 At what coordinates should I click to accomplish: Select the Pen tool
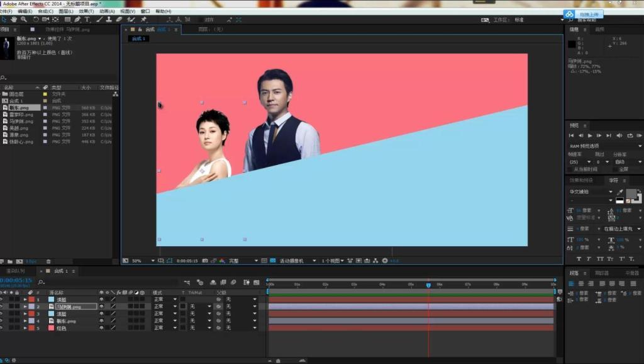click(x=77, y=20)
